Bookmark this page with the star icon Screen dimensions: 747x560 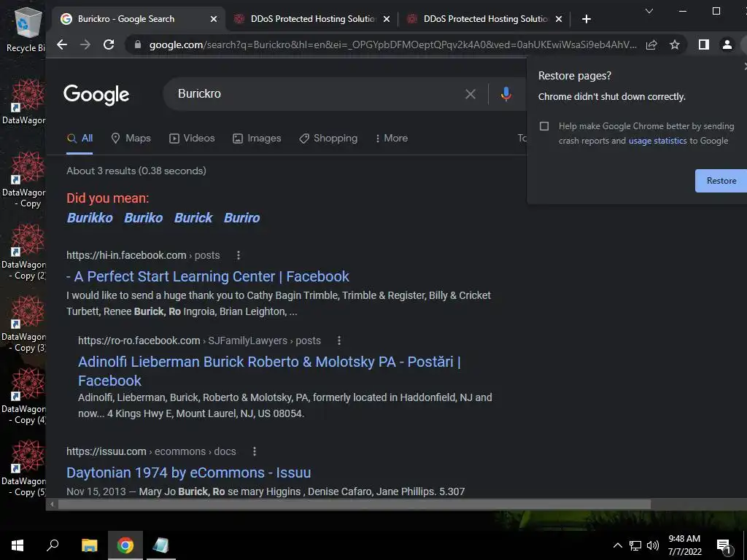675,44
